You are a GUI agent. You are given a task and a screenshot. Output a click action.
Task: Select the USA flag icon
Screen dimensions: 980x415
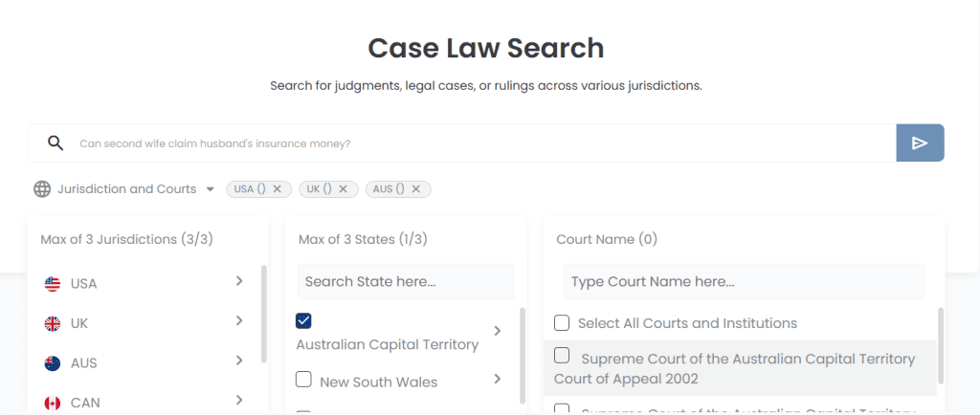pos(53,284)
